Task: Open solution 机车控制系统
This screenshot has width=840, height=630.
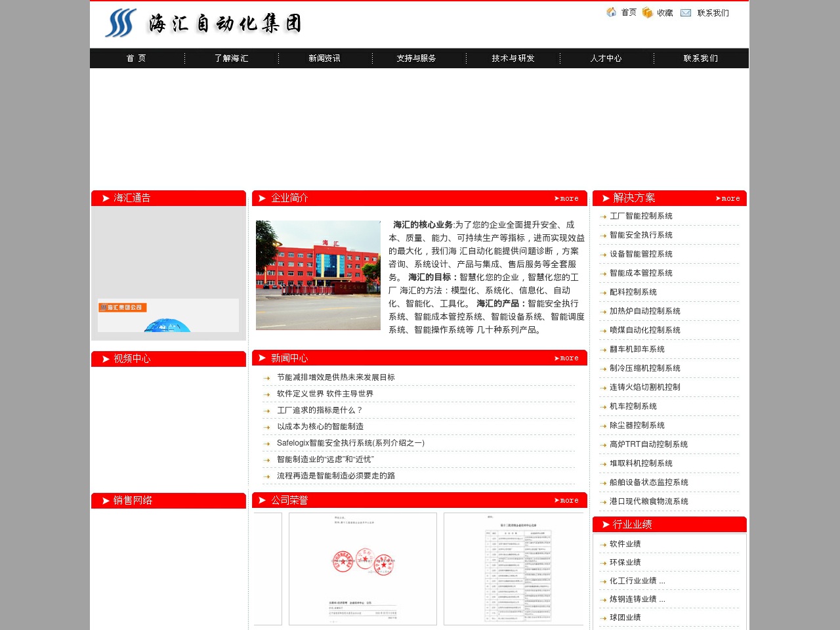Action: coord(633,406)
